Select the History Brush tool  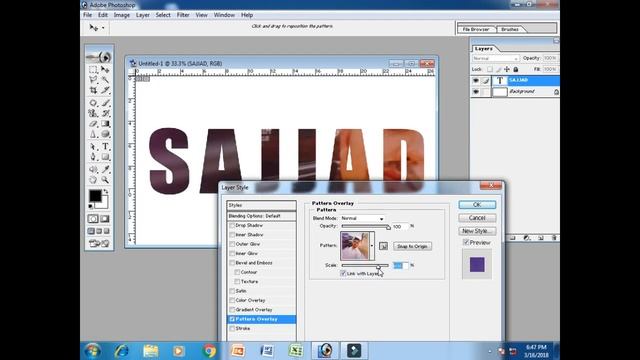[x=105, y=113]
